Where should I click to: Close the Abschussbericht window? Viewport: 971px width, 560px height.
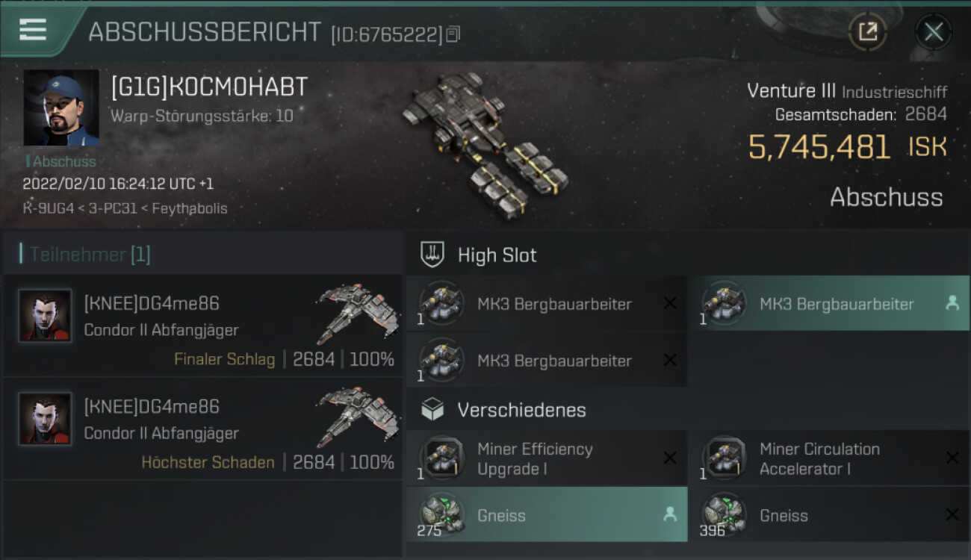(933, 32)
